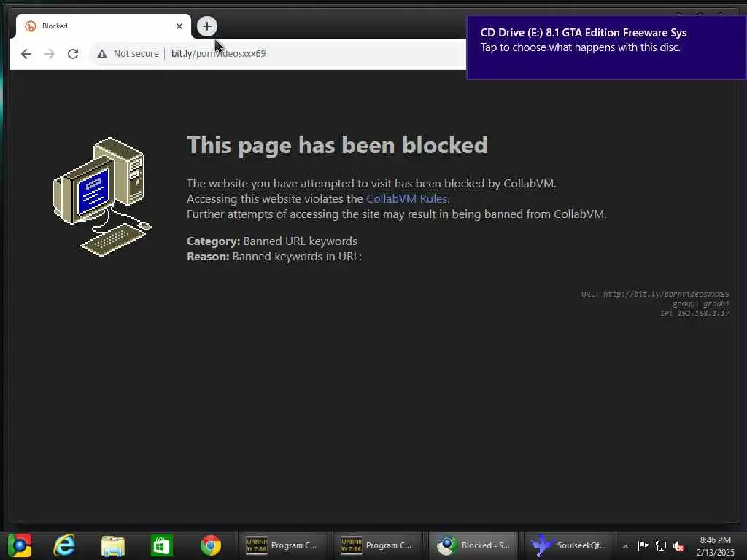Select the Blocked browser tab
This screenshot has height=560, width=747.
(x=104, y=26)
